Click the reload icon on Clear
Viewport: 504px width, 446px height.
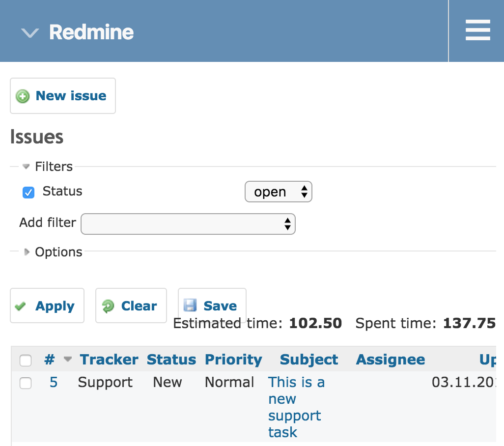(x=108, y=306)
